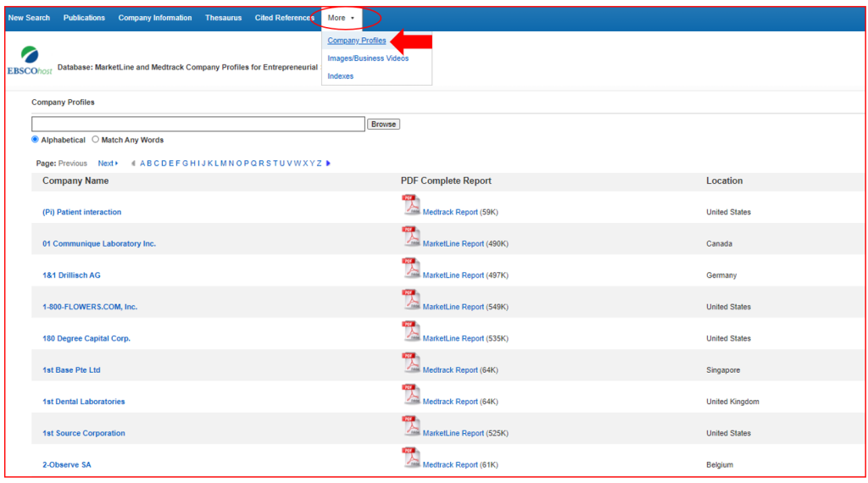
Task: Click the United Kingdom location cell
Action: click(732, 401)
